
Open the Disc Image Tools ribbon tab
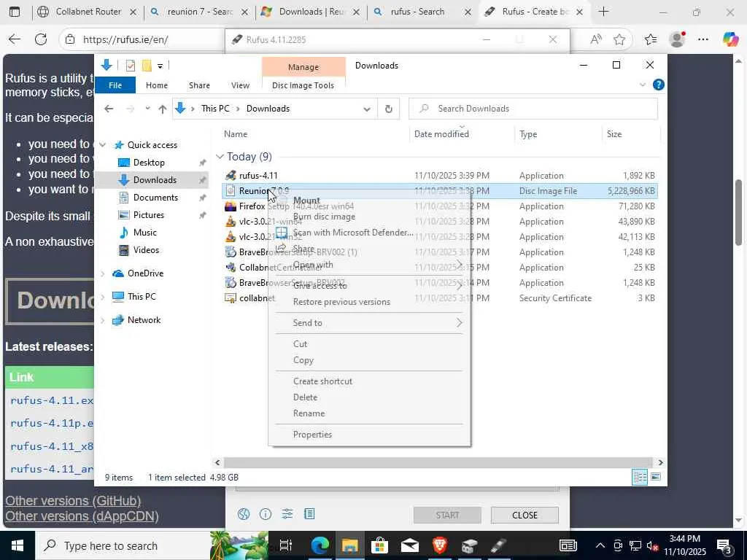[x=303, y=85]
